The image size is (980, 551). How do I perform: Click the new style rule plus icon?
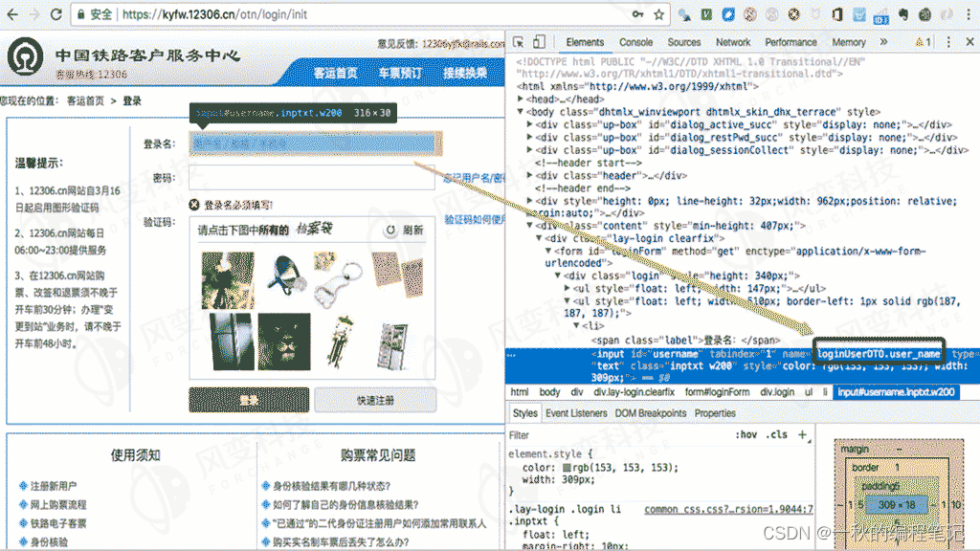point(803,435)
